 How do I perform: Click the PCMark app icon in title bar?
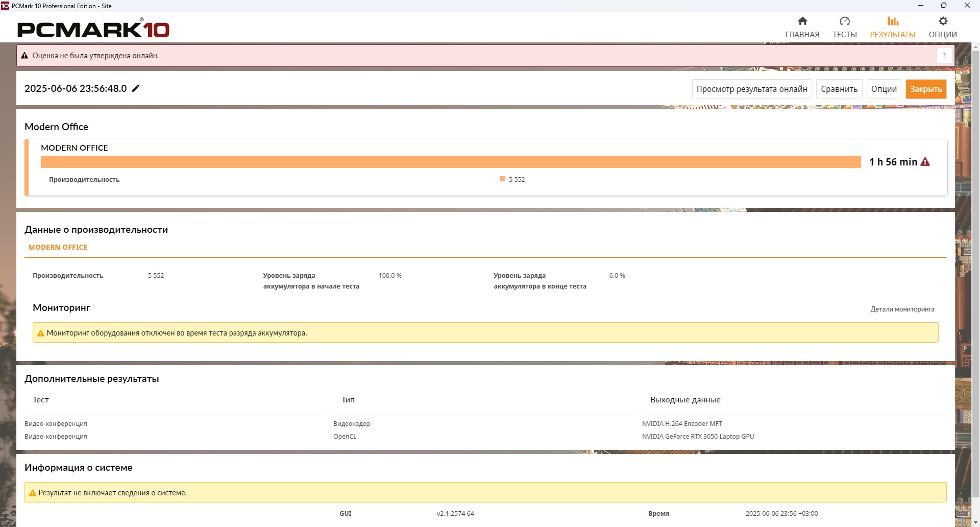pyautogui.click(x=5, y=6)
